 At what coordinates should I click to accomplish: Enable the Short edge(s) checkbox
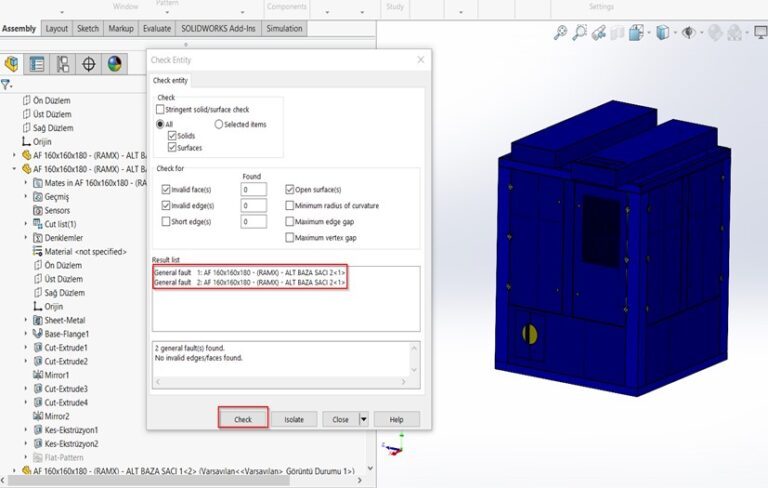tap(166, 221)
